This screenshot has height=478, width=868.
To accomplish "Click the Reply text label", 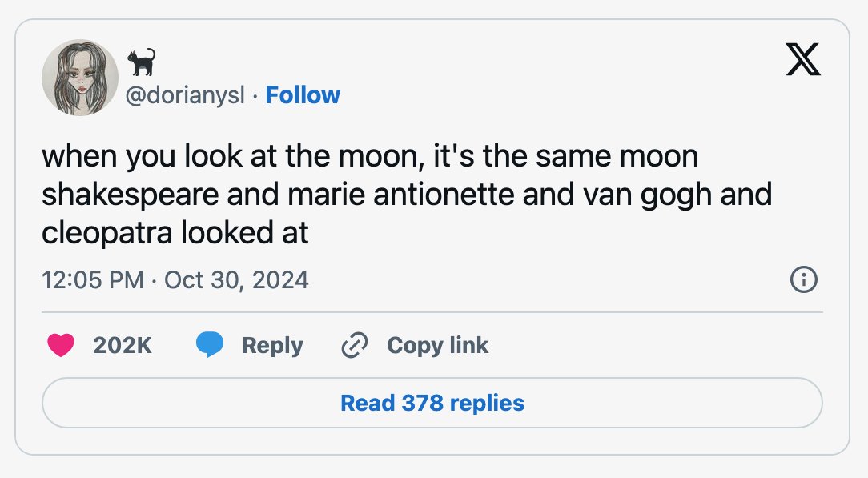I will tap(272, 346).
